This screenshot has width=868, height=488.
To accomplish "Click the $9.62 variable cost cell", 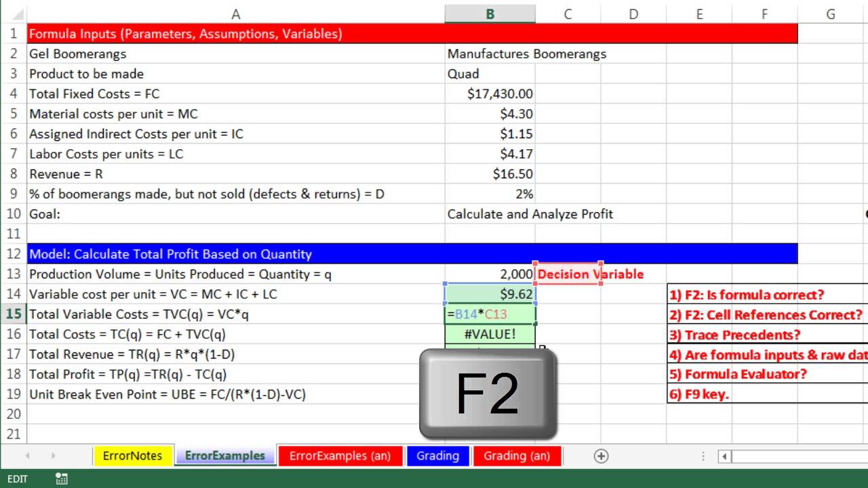I will tap(490, 294).
